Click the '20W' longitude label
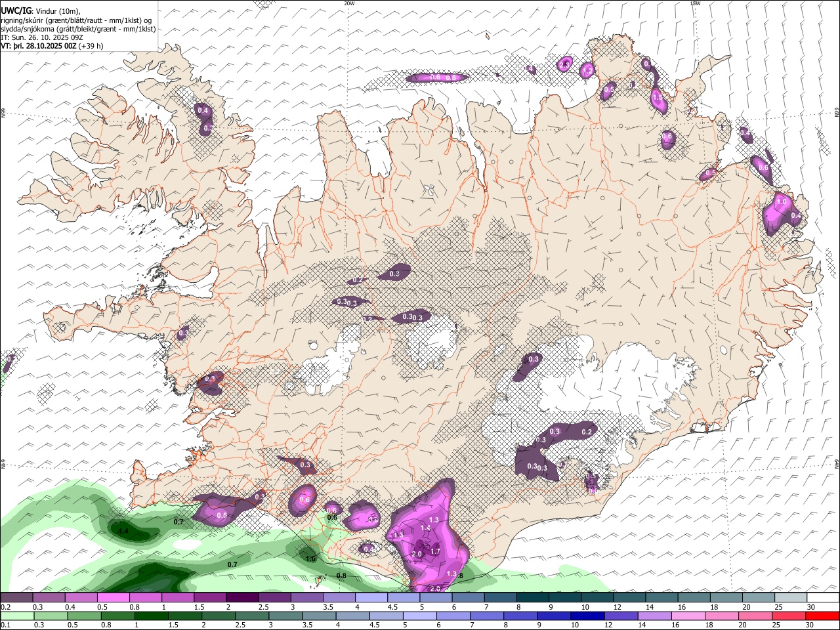The height and width of the screenshot is (630, 840). coord(349,3)
